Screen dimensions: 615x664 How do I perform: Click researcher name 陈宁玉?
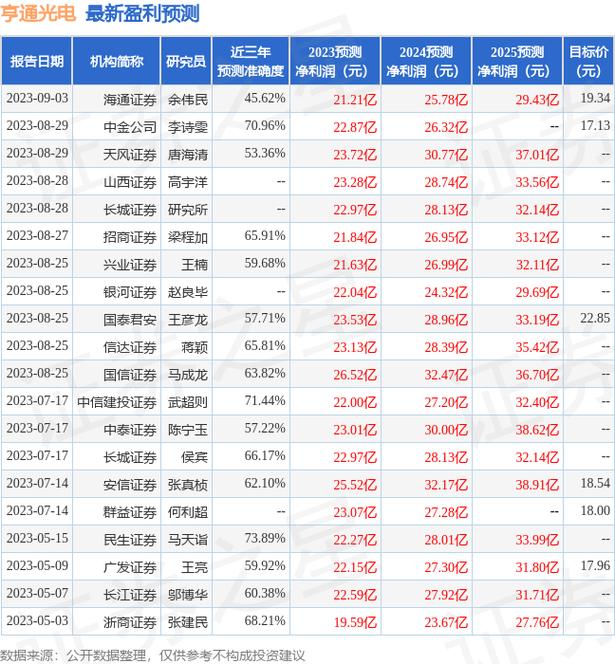[188, 430]
